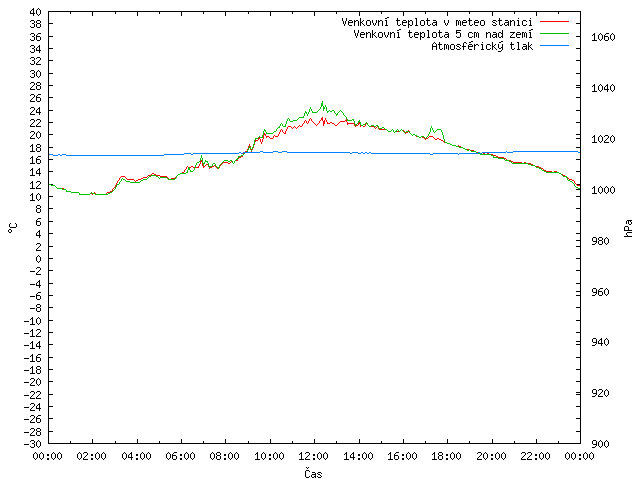Click right axis value '1060'

603,37
